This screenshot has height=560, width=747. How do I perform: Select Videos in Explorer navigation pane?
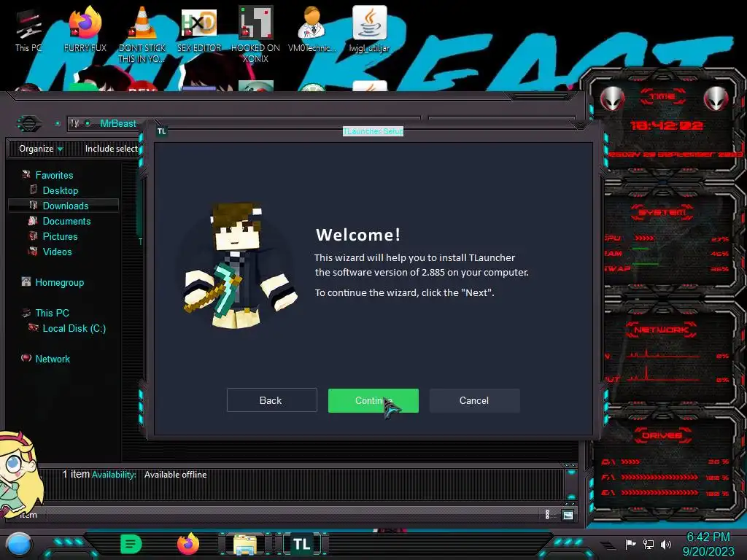(57, 252)
